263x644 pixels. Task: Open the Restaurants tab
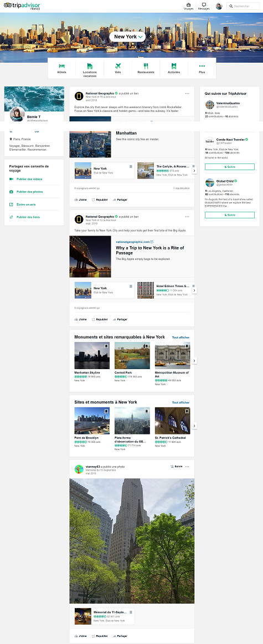click(146, 68)
